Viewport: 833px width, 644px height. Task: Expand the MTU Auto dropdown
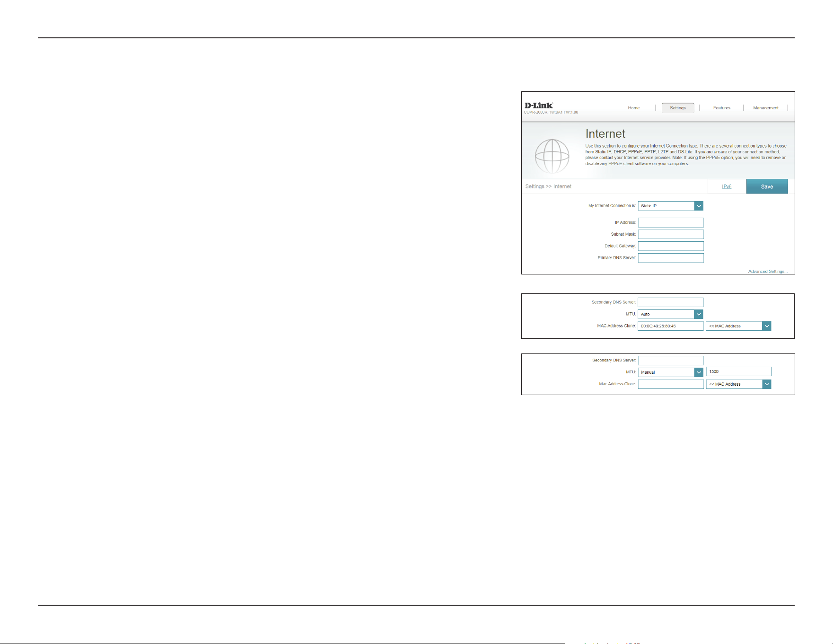pyautogui.click(x=670, y=314)
